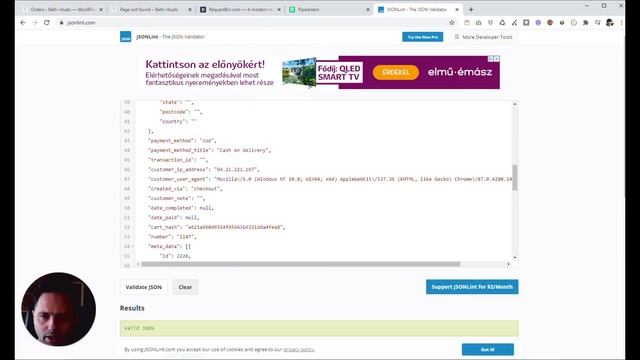Image resolution: width=640 pixels, height=360 pixels.
Task: Click the shield-shaped extension icon
Action: click(x=491, y=23)
